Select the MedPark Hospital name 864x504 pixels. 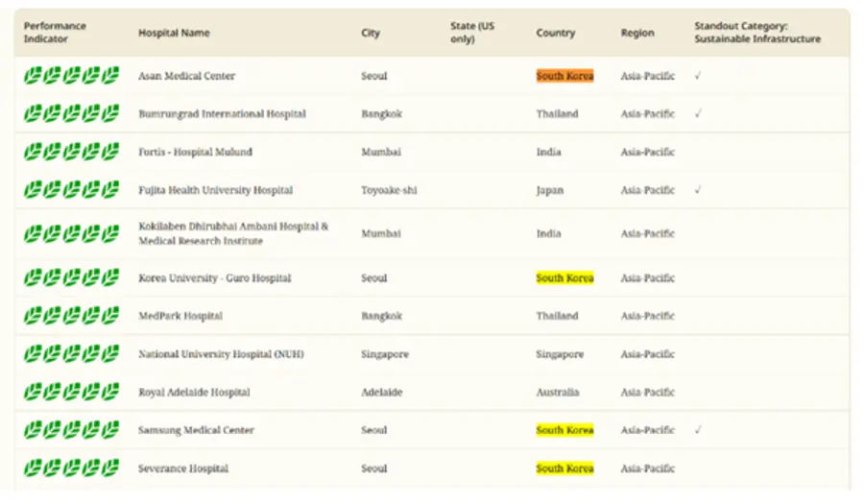[x=180, y=316]
